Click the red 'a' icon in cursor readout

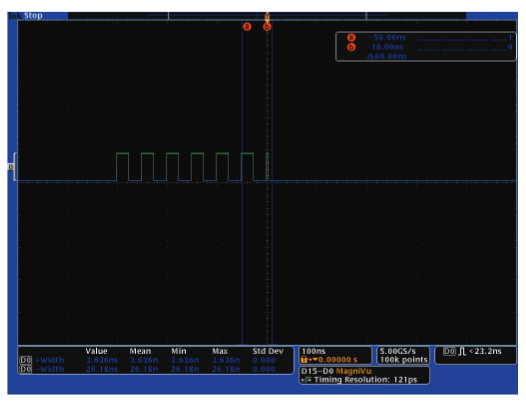coord(351,37)
